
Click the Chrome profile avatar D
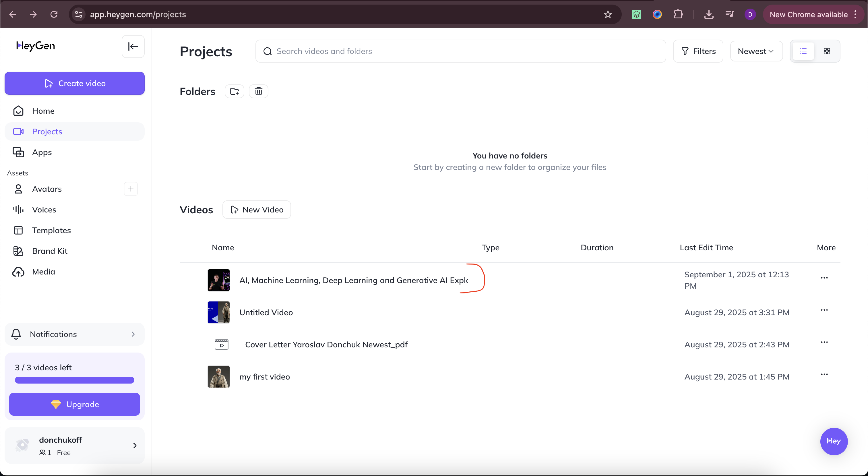(750, 14)
